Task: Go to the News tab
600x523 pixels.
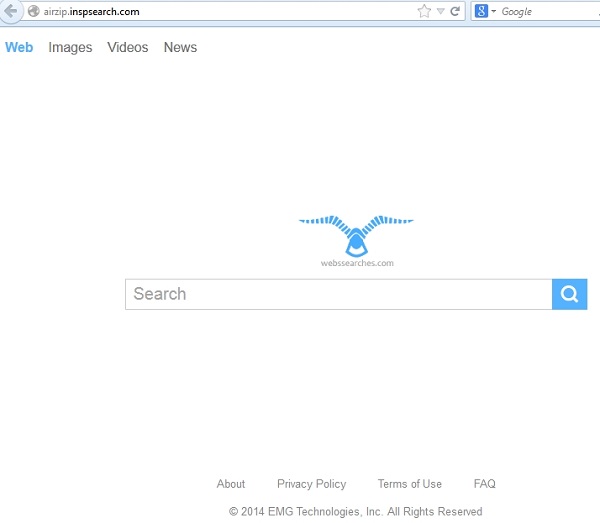Action: [180, 47]
